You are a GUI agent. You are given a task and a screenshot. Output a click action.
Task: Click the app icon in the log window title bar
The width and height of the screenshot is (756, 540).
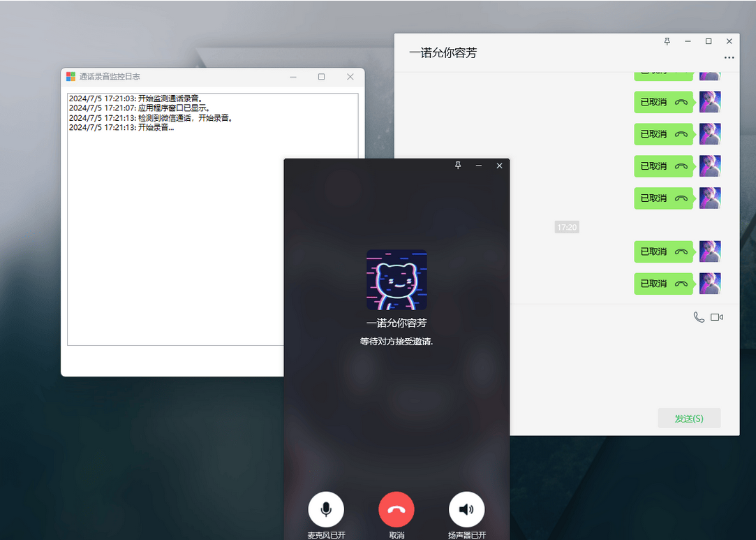click(x=71, y=76)
